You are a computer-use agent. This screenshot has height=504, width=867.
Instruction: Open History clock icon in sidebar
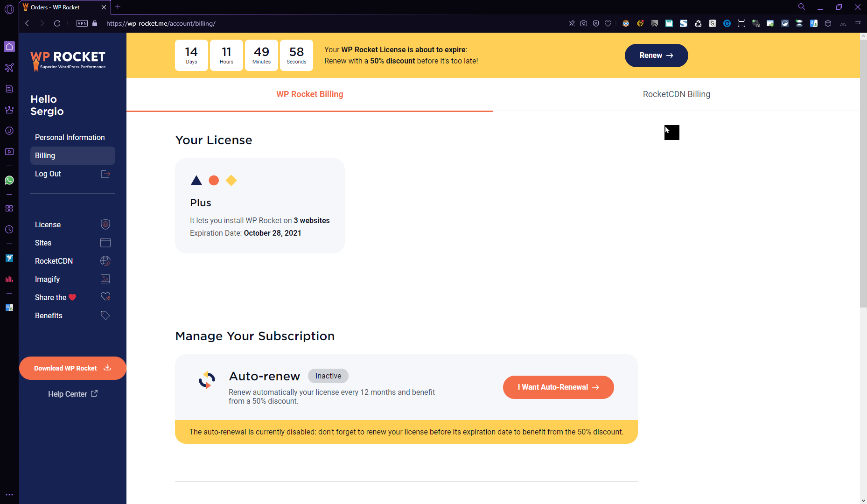point(9,230)
